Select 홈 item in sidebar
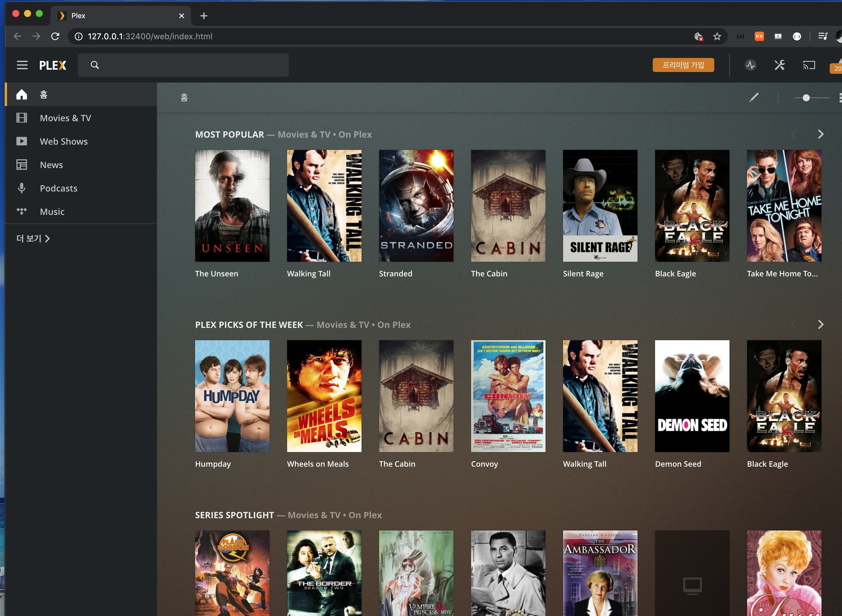This screenshot has height=616, width=842. pyautogui.click(x=81, y=94)
